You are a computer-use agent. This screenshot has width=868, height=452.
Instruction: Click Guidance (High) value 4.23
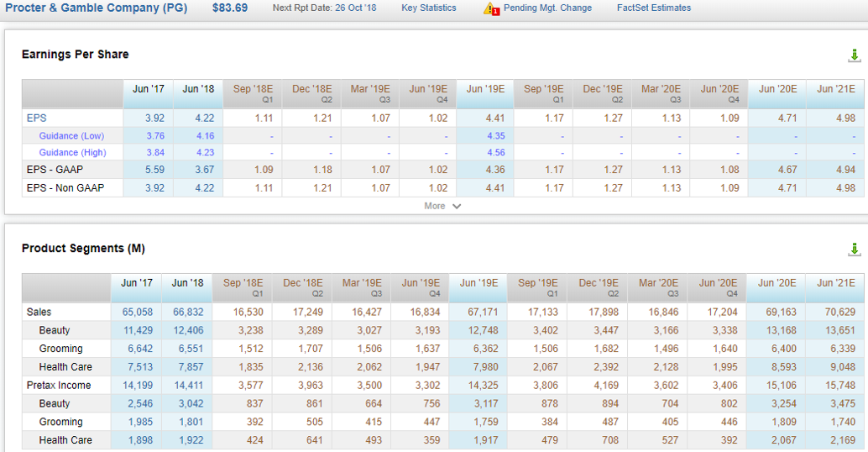[x=205, y=152]
